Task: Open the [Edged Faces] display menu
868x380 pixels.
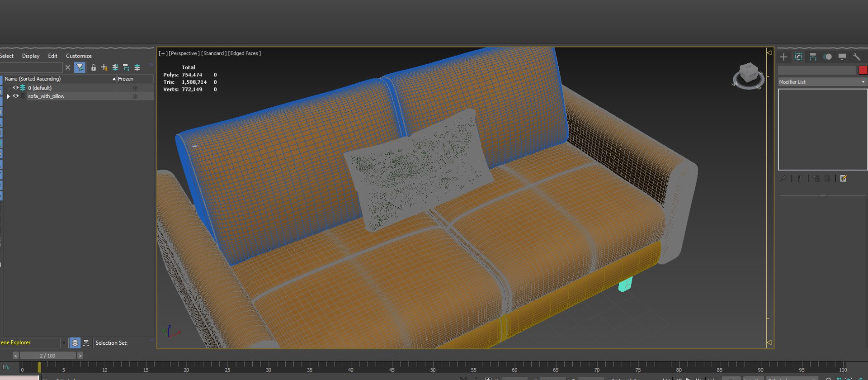Action: (245, 53)
